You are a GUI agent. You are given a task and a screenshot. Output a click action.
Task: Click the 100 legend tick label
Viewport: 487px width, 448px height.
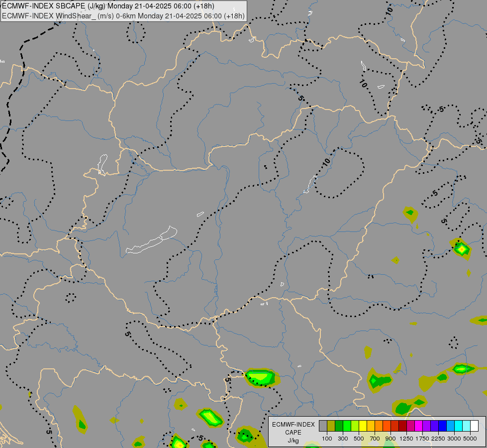327,439
